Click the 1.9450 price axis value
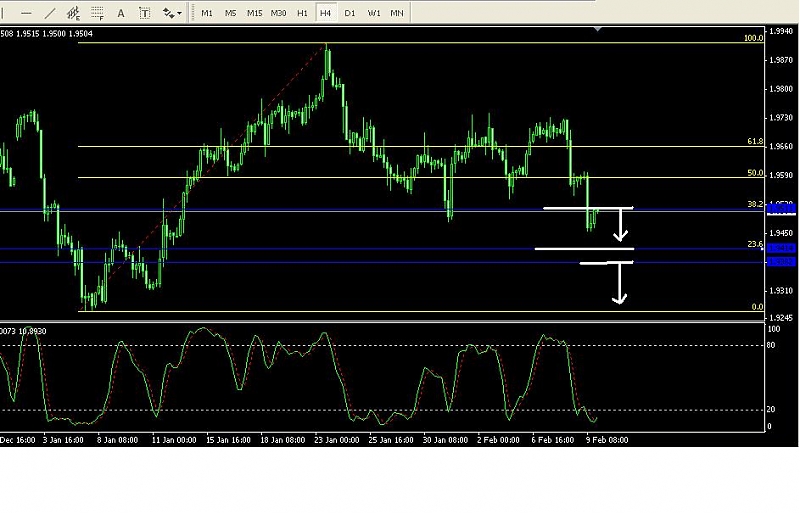Viewport: 800px width, 514px height. 782,233
